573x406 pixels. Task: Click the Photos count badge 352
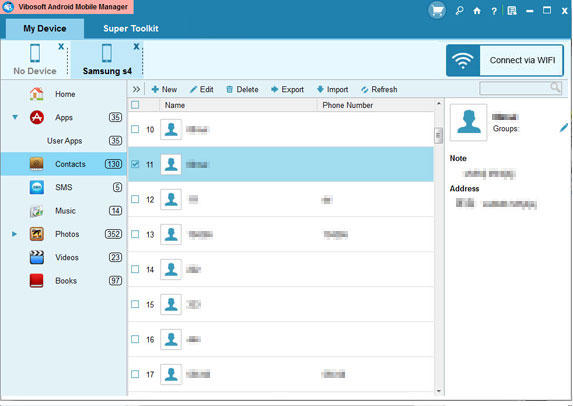(x=113, y=234)
